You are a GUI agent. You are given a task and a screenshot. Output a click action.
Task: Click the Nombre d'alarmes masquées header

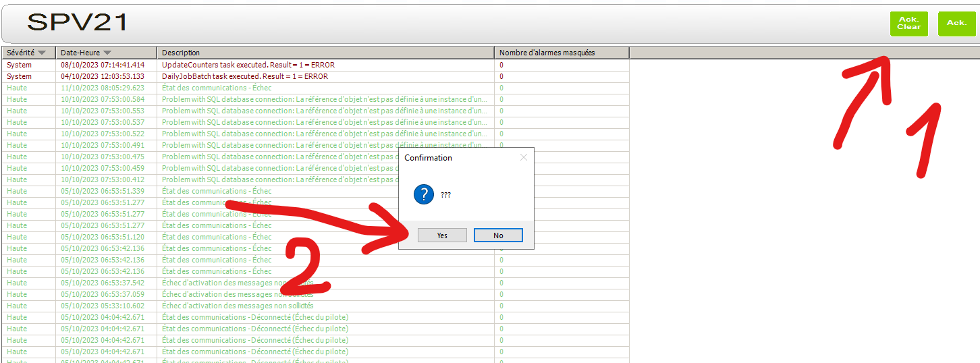click(x=547, y=53)
